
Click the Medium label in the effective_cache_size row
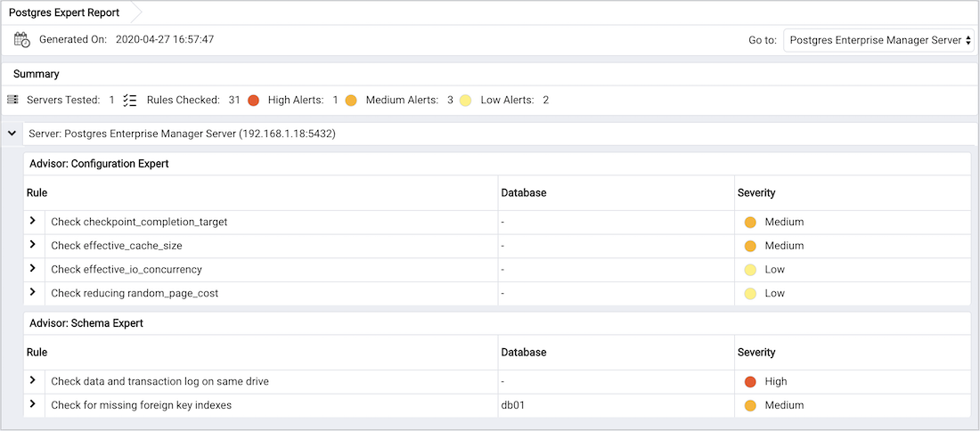click(x=784, y=246)
